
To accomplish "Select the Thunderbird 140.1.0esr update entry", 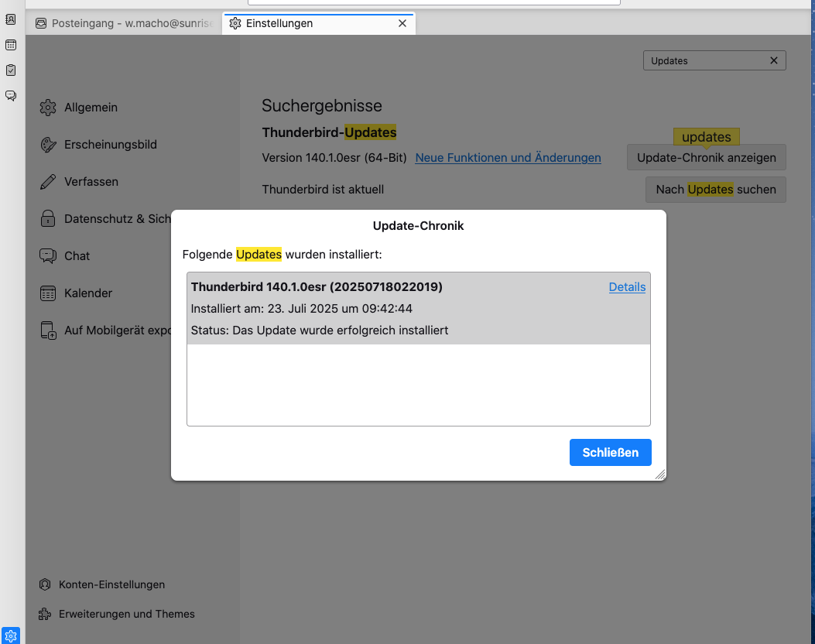I will click(x=419, y=308).
